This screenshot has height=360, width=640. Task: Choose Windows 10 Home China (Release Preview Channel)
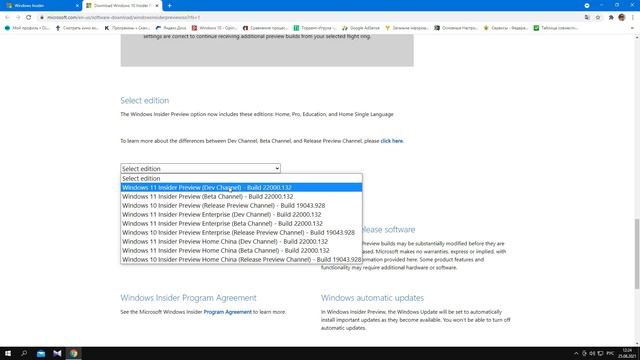pyautogui.click(x=241, y=259)
